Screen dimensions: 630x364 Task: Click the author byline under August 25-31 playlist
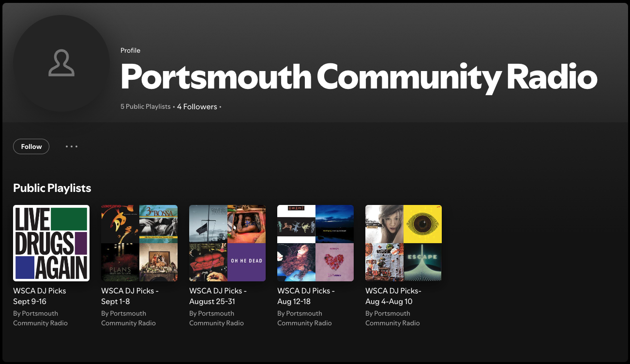tap(216, 318)
